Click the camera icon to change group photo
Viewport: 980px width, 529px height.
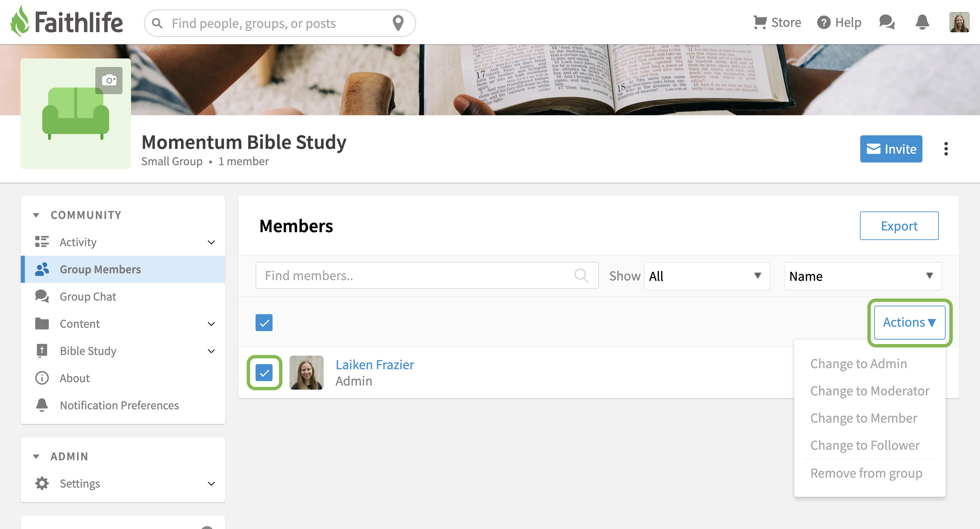pos(109,80)
